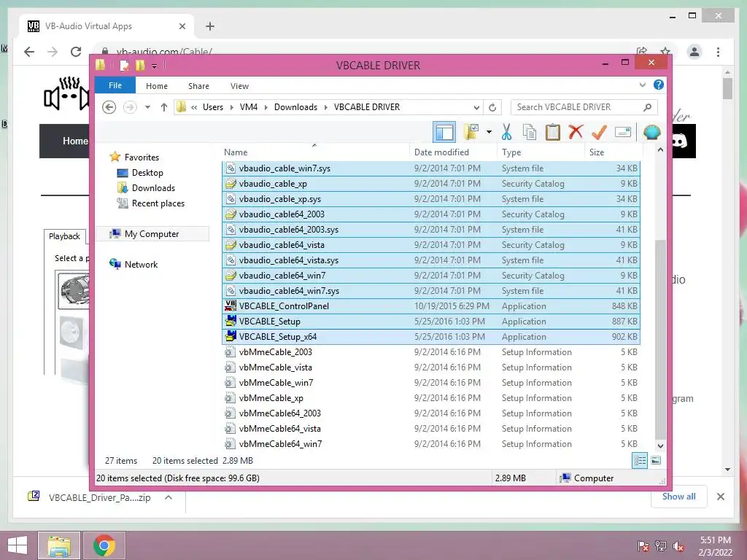Open recent locations dropdown arrow
Viewport: 747px width, 560px height.
point(147,107)
